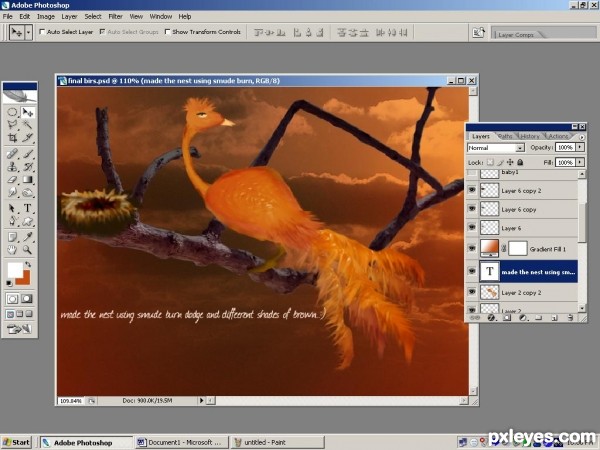600x450 pixels.
Task: Hide the 'made the nest' text layer
Action: point(472,271)
